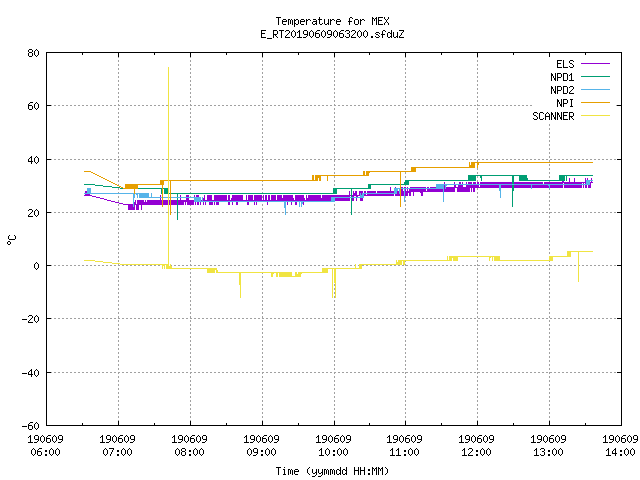
Task: Click the y-axis label -60
Action: [31, 426]
